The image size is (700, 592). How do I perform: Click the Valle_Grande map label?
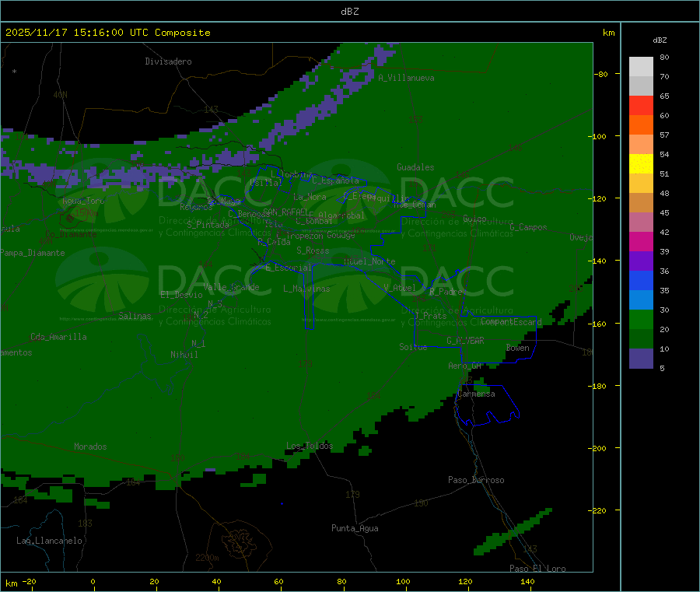[231, 287]
